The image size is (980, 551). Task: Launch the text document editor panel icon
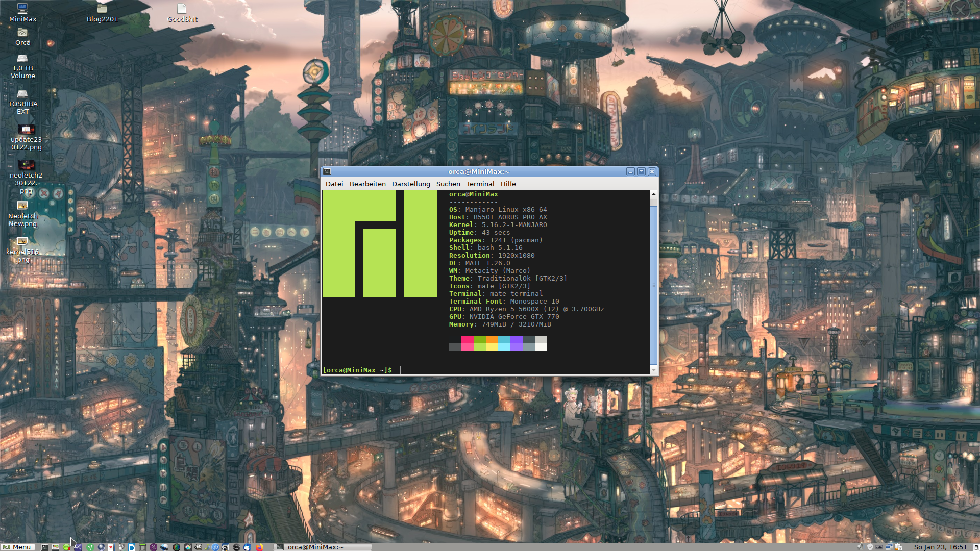(132, 547)
